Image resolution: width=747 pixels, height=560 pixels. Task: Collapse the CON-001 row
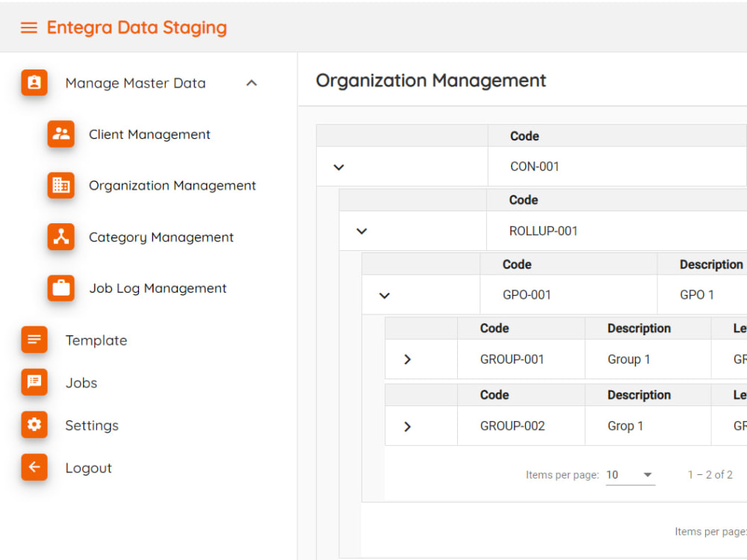(338, 167)
